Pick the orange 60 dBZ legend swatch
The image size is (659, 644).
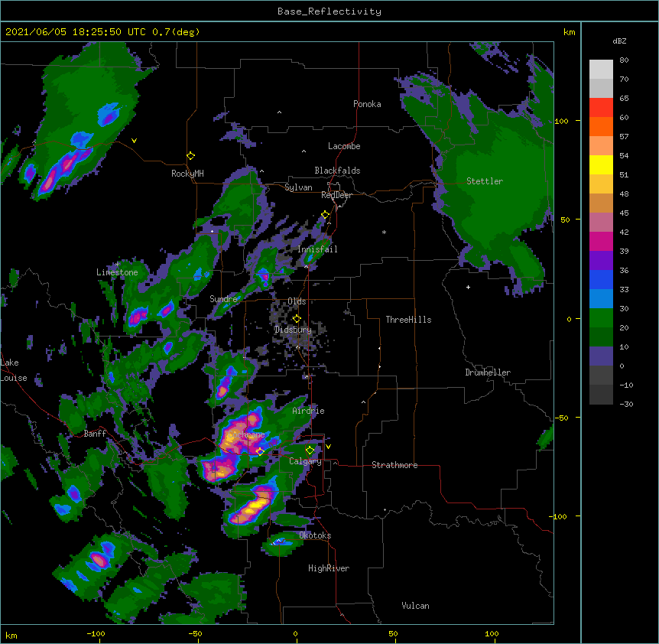[x=601, y=126]
